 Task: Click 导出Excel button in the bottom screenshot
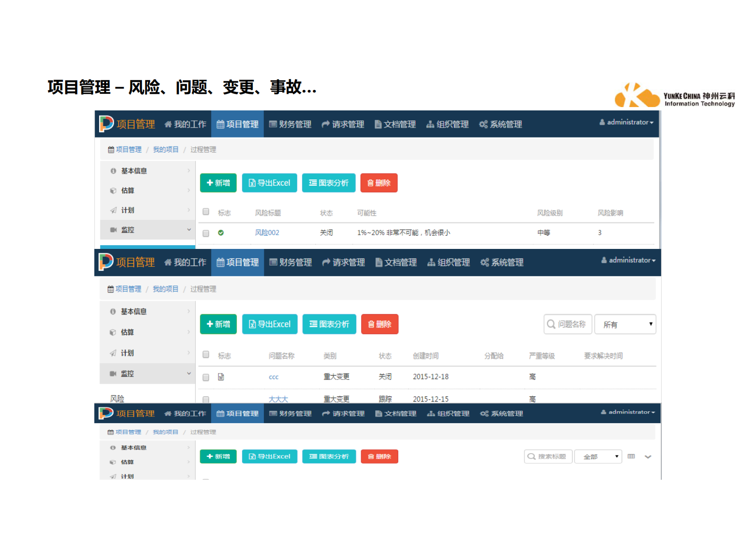coord(270,456)
